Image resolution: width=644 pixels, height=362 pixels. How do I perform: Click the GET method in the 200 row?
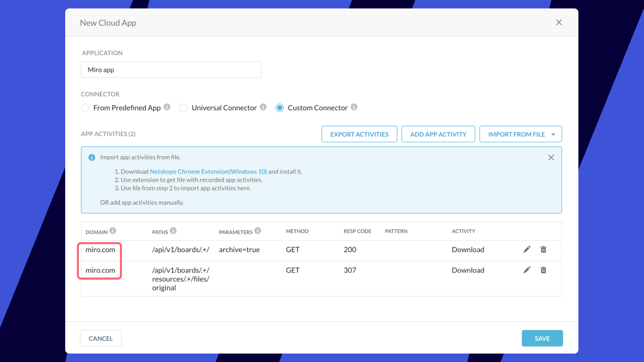coord(293,250)
